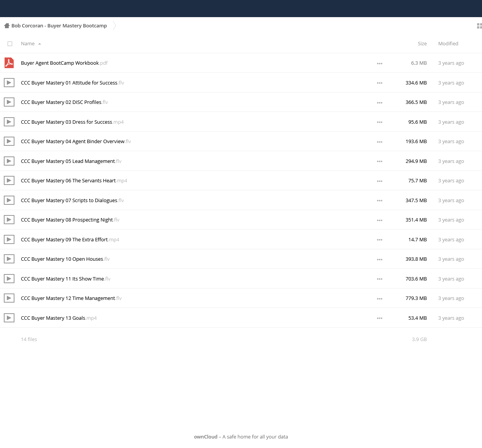Open Buyer Agent BootCamp Workbook.pdf

click(x=64, y=63)
